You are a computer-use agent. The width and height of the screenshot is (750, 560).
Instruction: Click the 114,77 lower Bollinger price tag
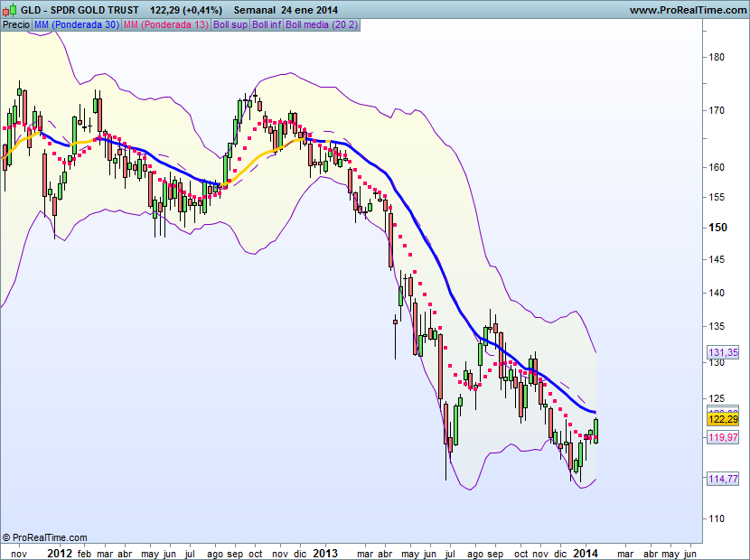725,479
